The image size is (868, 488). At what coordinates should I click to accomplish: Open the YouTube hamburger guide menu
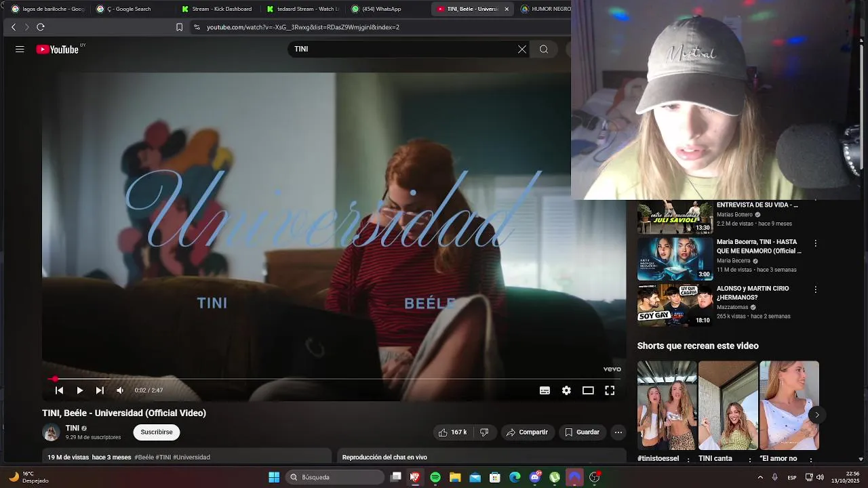[20, 49]
